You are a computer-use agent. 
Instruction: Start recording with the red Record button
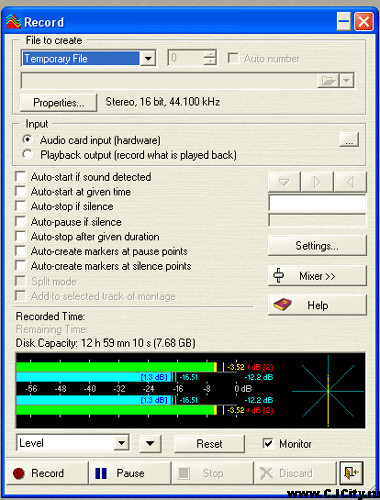coord(47,473)
